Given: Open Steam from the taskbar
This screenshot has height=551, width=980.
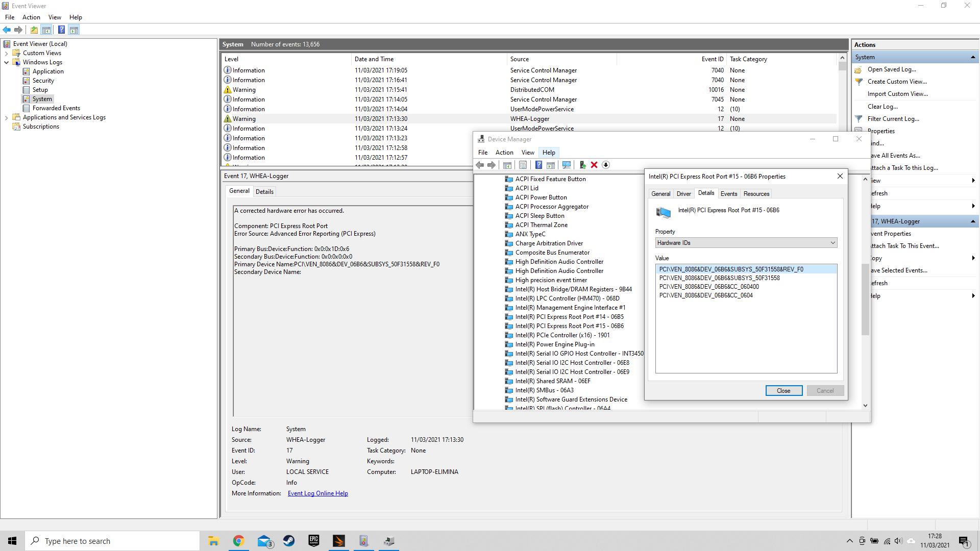Looking at the screenshot, I should pyautogui.click(x=289, y=541).
